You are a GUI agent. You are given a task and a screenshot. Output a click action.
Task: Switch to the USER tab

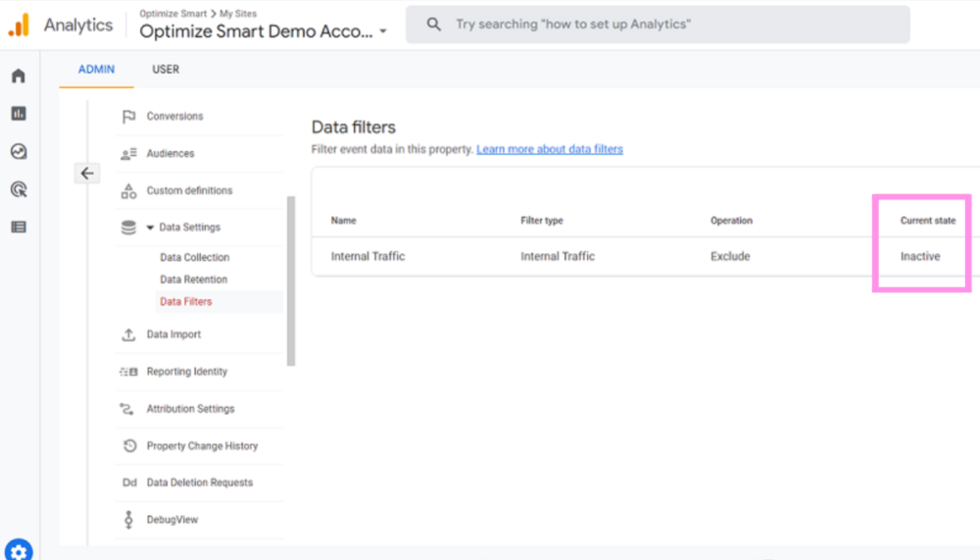tap(166, 70)
